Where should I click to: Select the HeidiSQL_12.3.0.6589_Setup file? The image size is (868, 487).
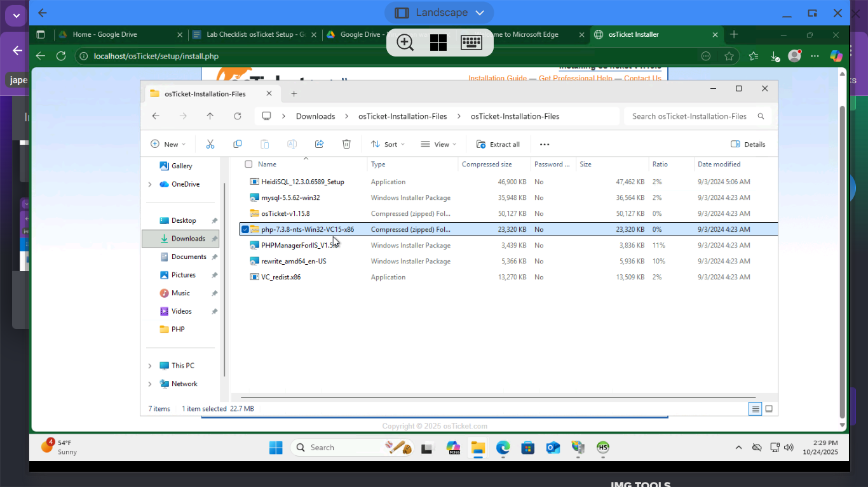(302, 182)
